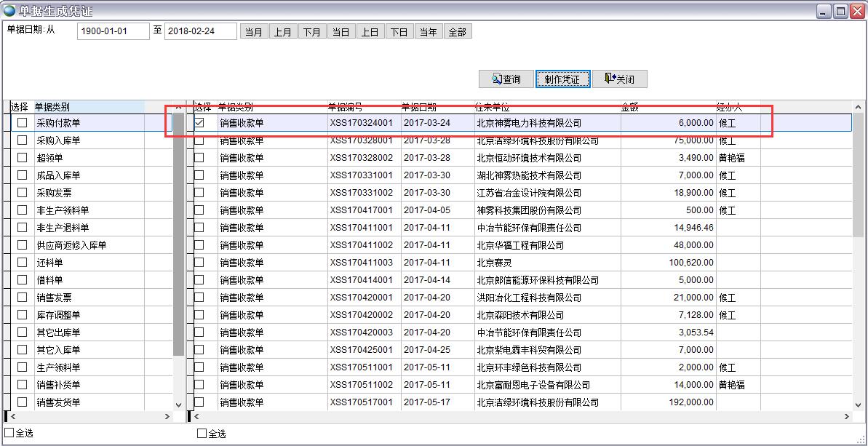The image size is (868, 446).
Task: Select the 当月 date filter
Action: (x=254, y=32)
